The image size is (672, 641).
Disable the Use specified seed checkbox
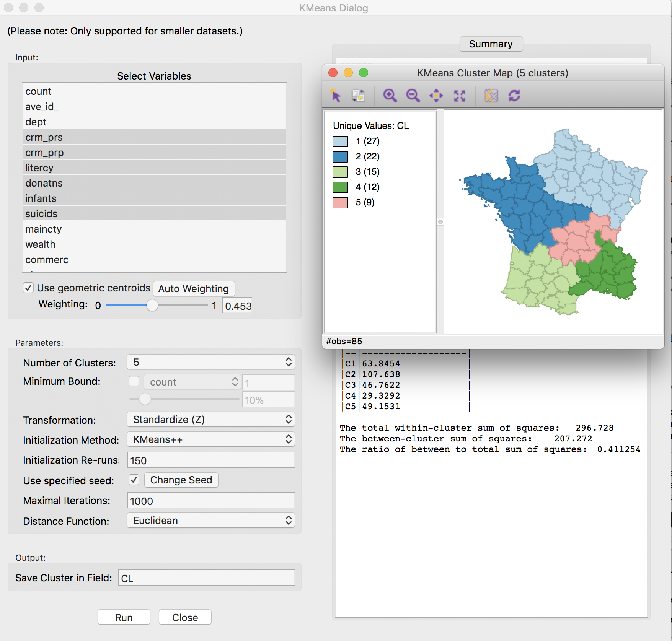click(x=134, y=480)
